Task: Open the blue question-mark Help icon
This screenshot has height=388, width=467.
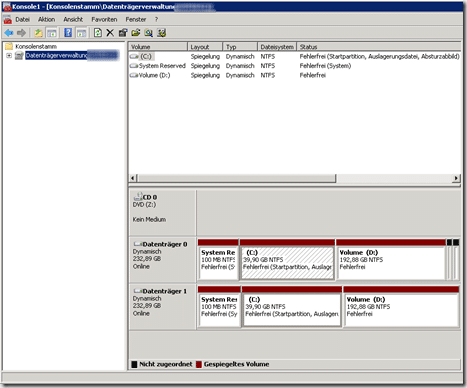Action: (x=68, y=33)
